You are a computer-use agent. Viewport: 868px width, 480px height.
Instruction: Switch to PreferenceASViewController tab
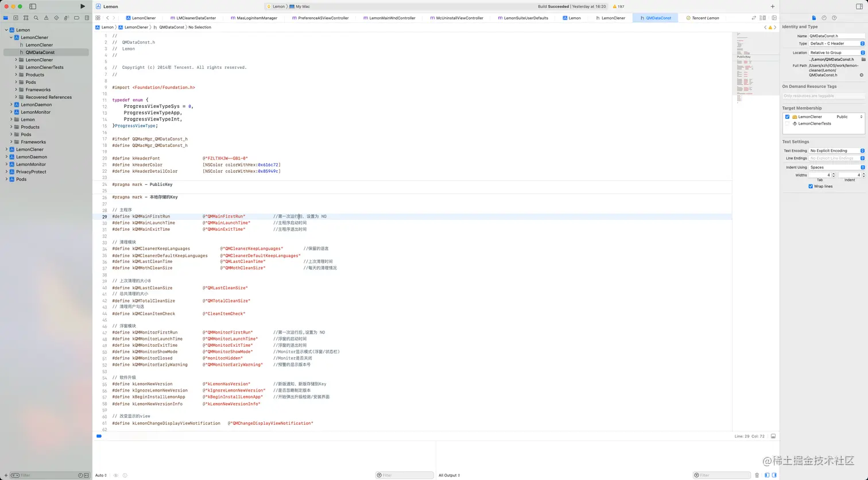click(x=320, y=18)
